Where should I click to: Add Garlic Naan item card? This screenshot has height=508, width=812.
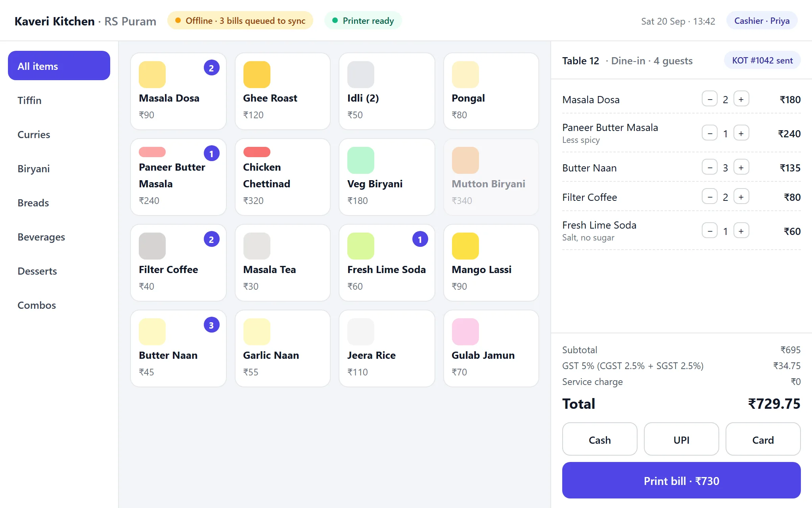pyautogui.click(x=283, y=348)
